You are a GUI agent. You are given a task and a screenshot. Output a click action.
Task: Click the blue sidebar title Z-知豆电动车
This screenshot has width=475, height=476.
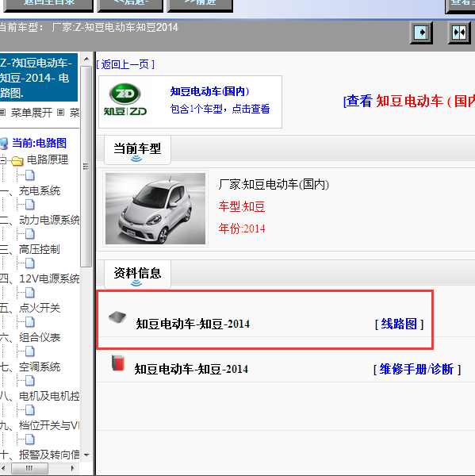[x=39, y=78]
